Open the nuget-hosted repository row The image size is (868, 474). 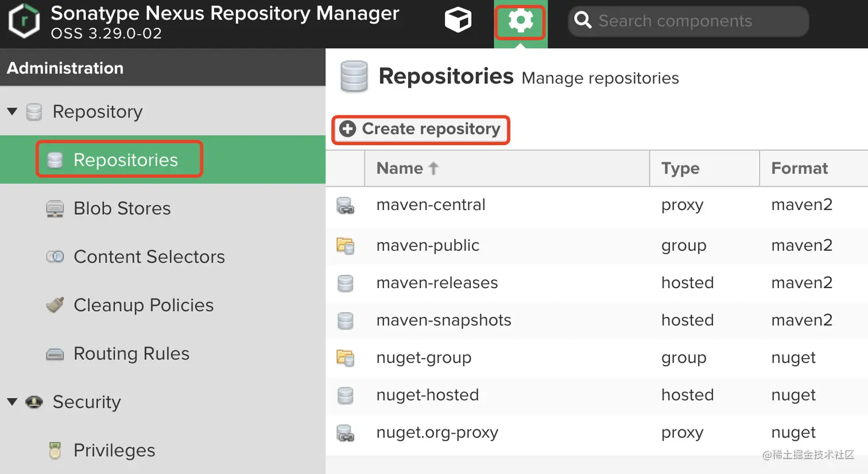tap(597, 395)
